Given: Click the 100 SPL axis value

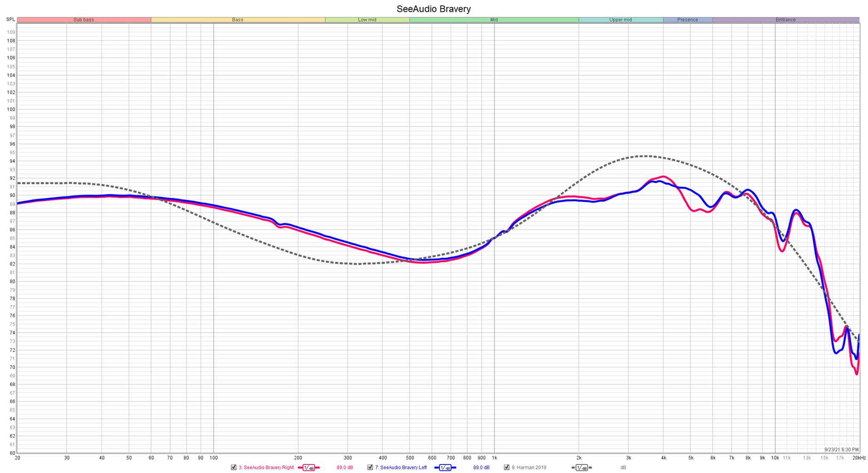Looking at the screenshot, I should point(11,109).
